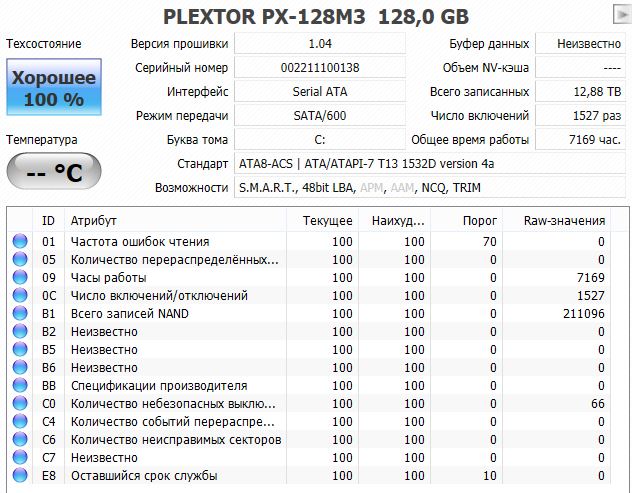Viewport: 632px width, 493px height.
Task: Click the status orb for attribute E8
Action: (19, 475)
